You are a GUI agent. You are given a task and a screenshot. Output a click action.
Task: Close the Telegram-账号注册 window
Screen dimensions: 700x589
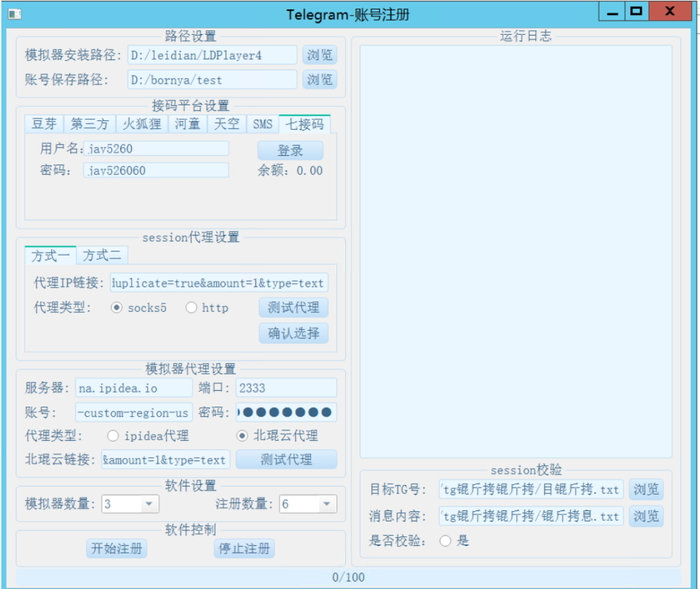[x=670, y=12]
